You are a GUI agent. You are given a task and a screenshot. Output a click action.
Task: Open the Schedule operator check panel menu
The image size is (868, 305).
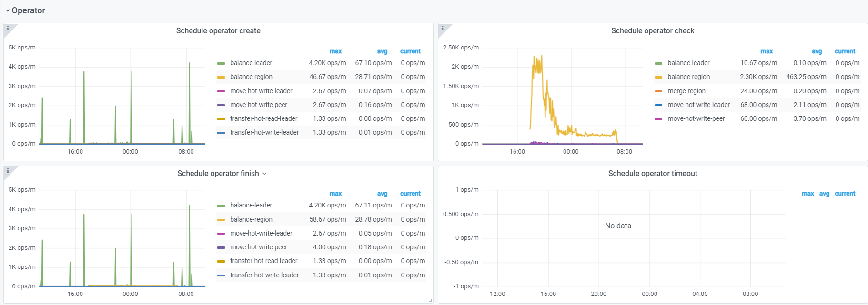652,31
